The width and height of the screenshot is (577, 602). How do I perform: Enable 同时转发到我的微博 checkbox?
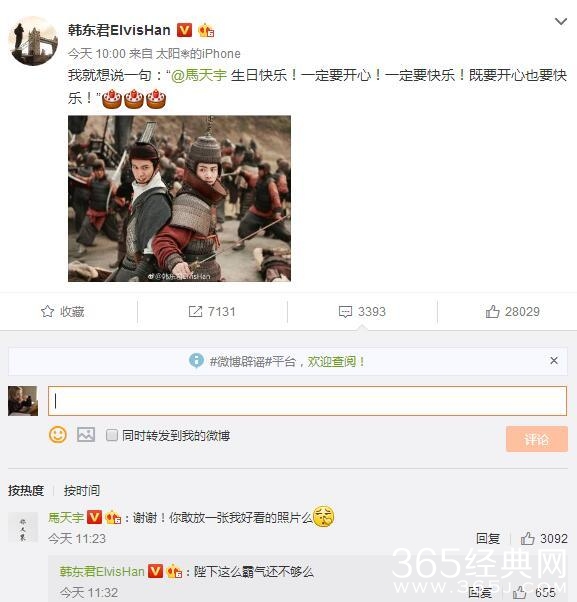[112, 435]
